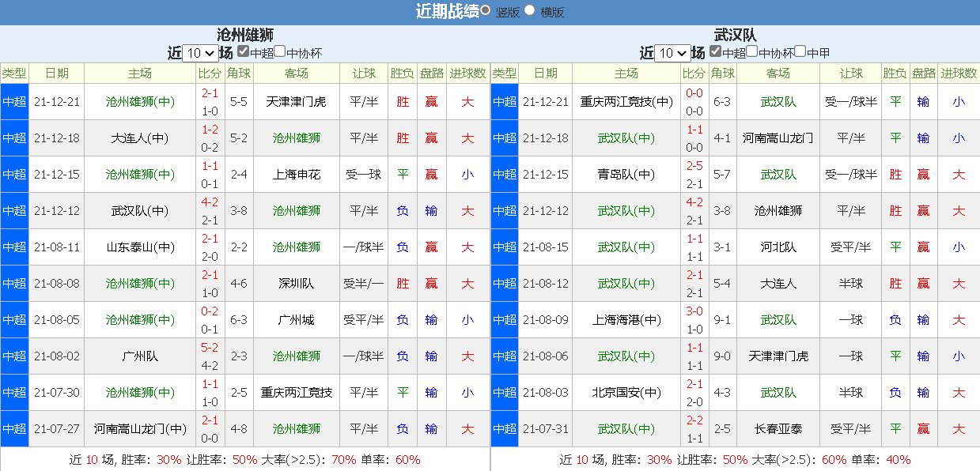980x471 pixels.
Task: Open 河南嵩山龙门(中) in the 21-07-27 row
Action: [141, 428]
